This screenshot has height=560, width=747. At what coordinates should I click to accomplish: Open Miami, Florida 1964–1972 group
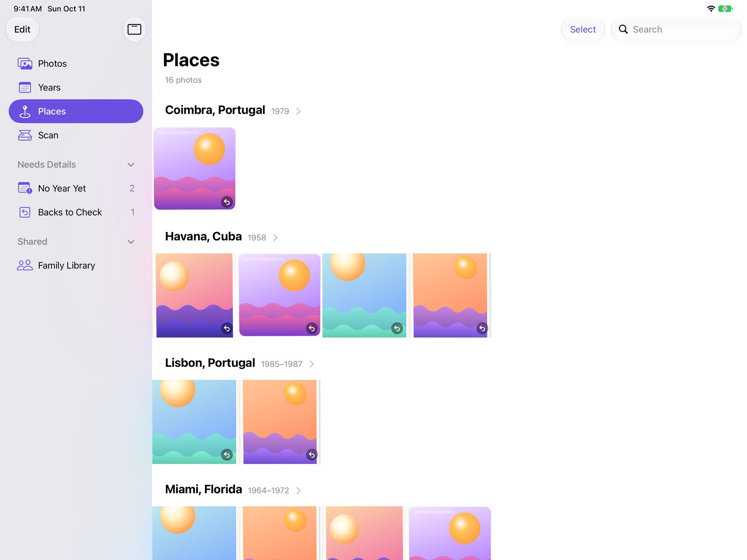pos(233,490)
